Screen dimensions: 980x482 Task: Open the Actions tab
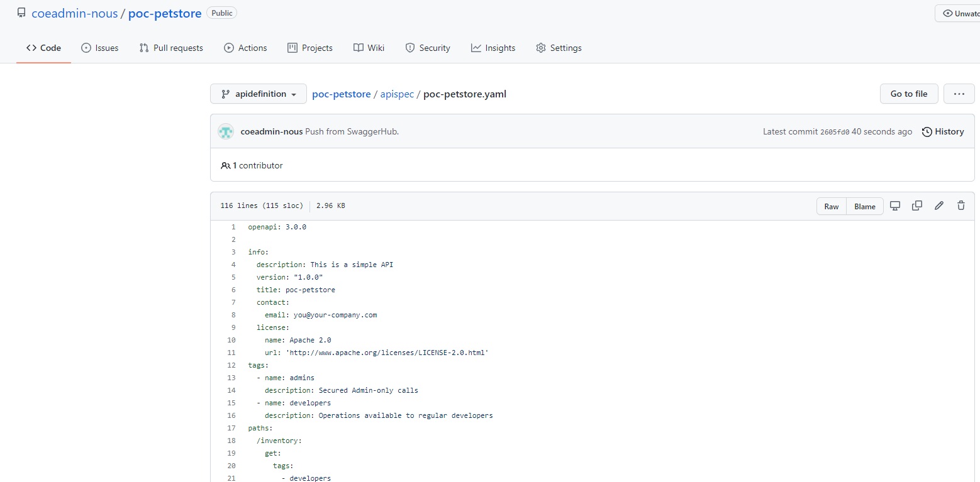(x=245, y=48)
